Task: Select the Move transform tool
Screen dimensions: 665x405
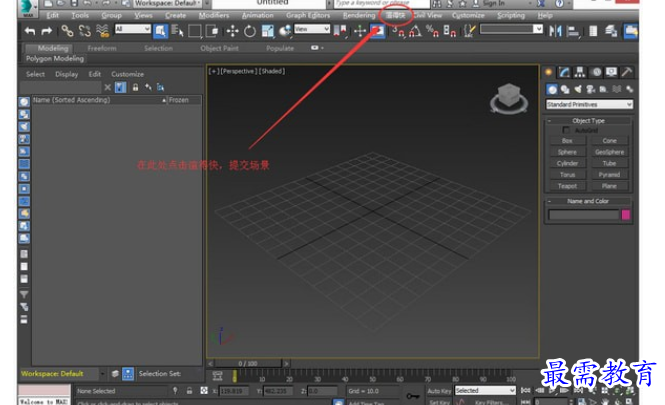Action: [231, 31]
